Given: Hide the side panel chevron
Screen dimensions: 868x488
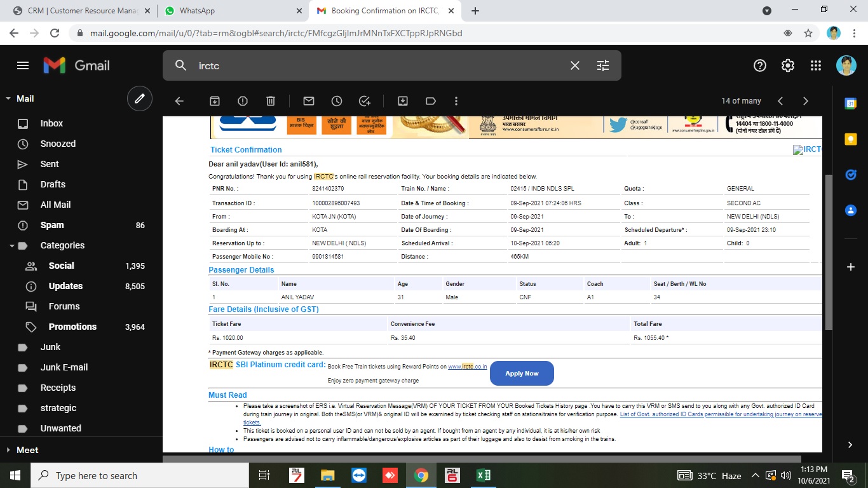Looking at the screenshot, I should pos(851,445).
